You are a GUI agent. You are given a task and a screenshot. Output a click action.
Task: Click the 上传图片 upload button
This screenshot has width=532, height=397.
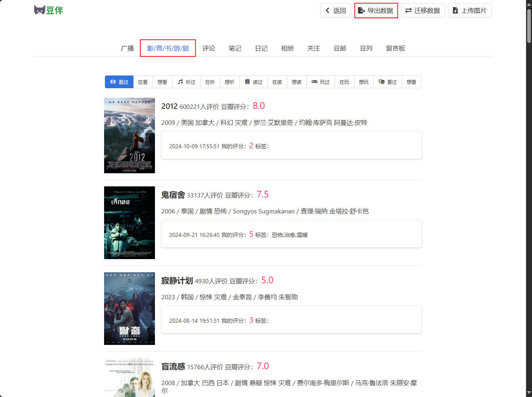click(x=470, y=11)
